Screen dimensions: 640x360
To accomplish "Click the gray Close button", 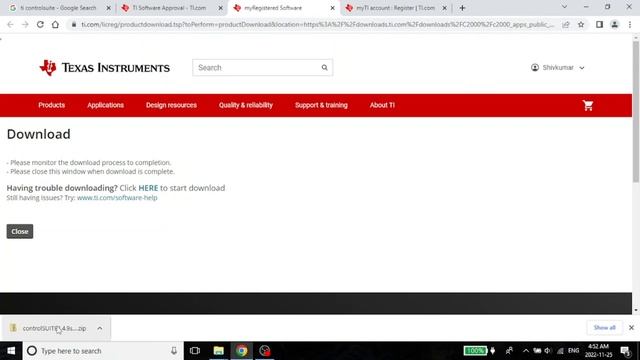I will pyautogui.click(x=20, y=231).
